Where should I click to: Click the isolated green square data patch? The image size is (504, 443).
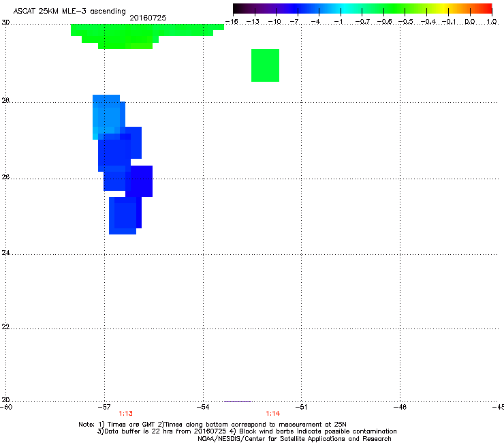pos(265,65)
